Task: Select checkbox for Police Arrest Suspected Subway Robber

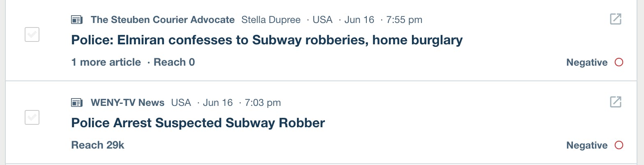Action: tap(32, 117)
